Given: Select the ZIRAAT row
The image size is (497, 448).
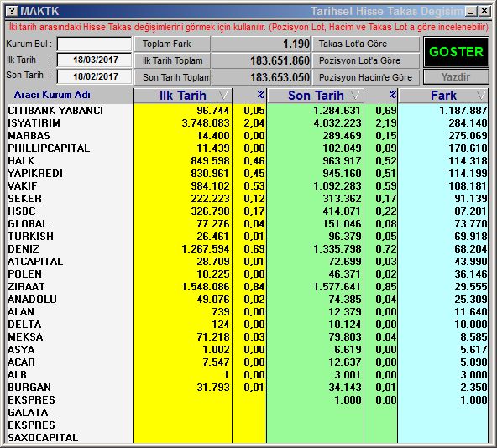Looking at the screenshot, I should click(x=248, y=286).
